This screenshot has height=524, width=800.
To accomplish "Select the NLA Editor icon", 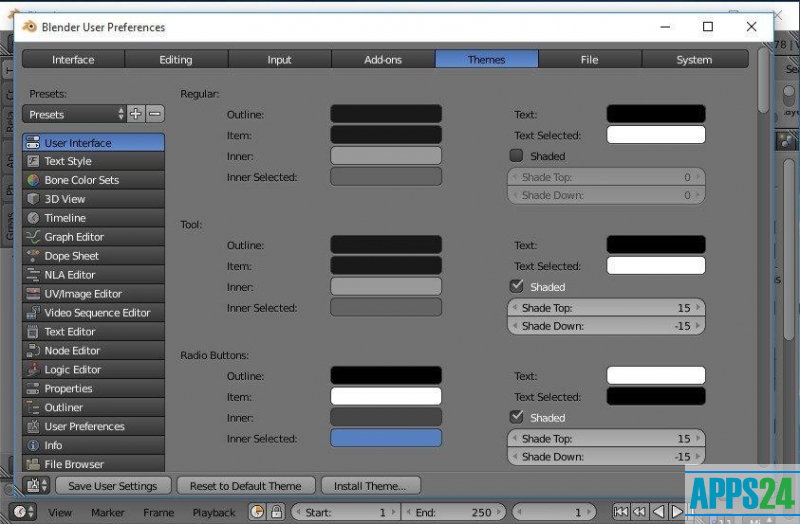I will pyautogui.click(x=33, y=275).
